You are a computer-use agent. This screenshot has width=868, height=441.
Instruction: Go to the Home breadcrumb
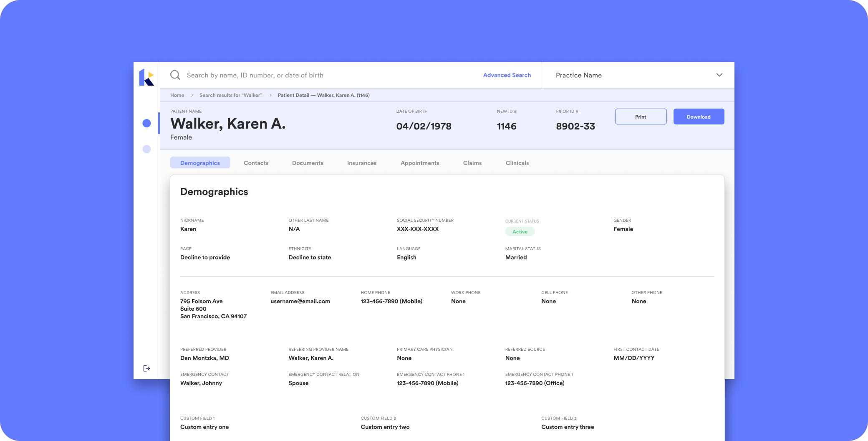pos(177,95)
